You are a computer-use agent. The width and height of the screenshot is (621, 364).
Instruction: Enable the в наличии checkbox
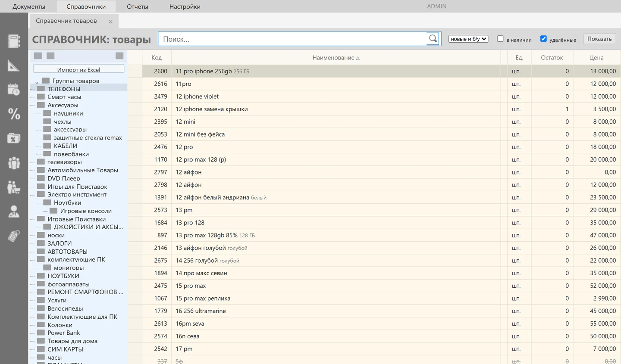coord(500,39)
